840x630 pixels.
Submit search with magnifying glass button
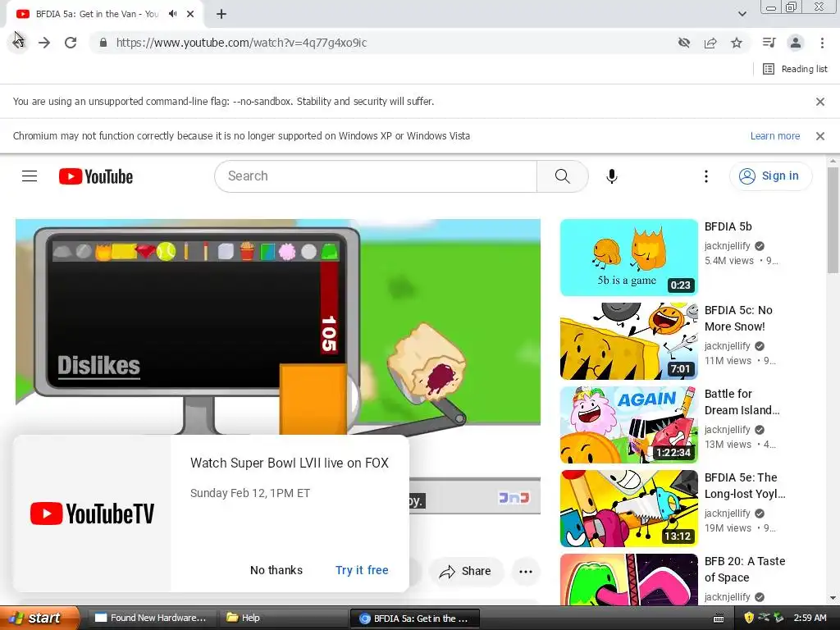pos(563,176)
